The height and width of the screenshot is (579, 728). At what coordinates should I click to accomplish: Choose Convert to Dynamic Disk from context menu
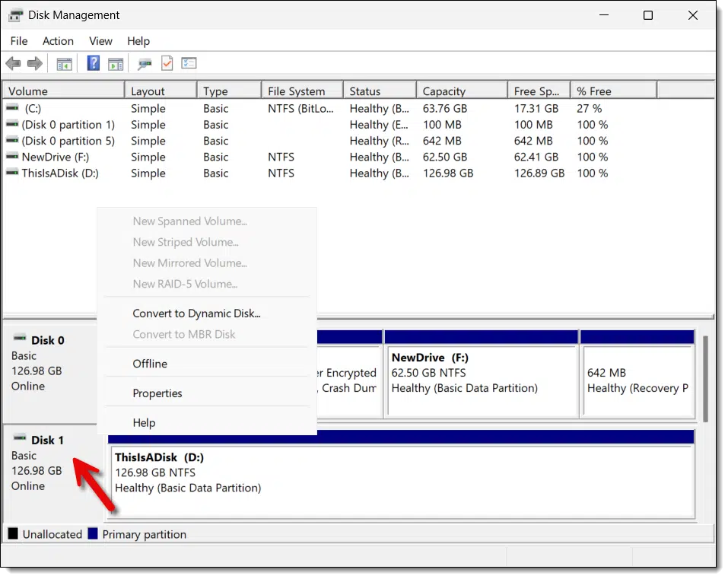click(207, 313)
